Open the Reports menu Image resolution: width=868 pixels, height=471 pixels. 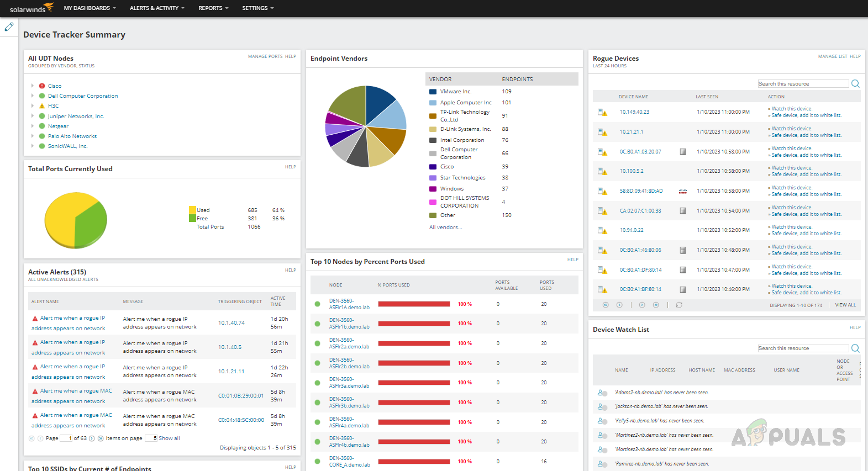[x=213, y=8]
